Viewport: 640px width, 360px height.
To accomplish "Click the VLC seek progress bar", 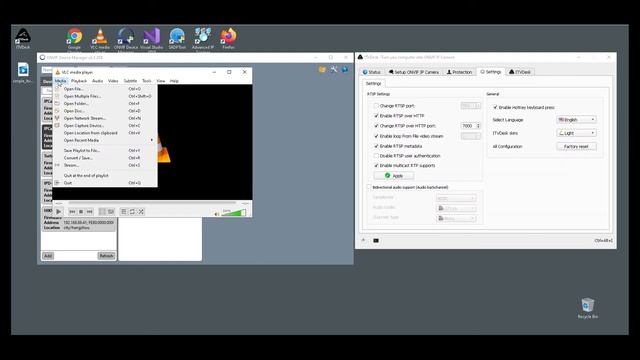I will [152, 202].
